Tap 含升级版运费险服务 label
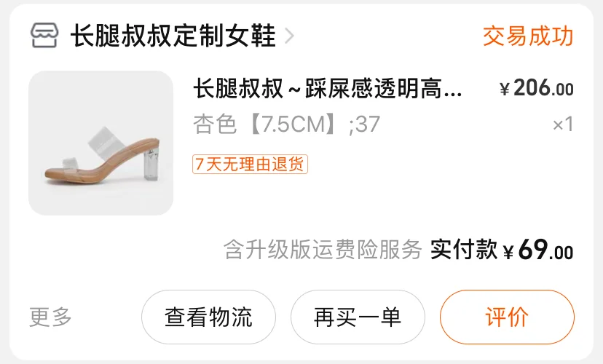 pos(323,250)
